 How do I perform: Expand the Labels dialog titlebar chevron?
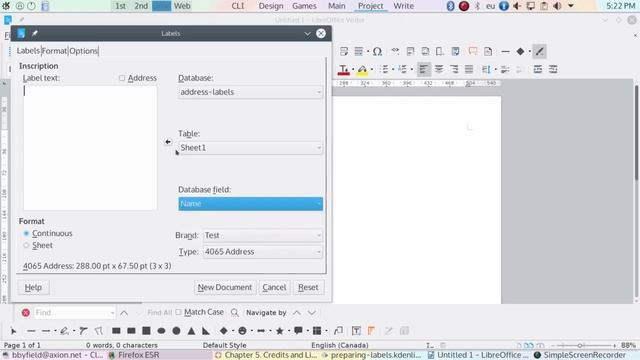(307, 33)
